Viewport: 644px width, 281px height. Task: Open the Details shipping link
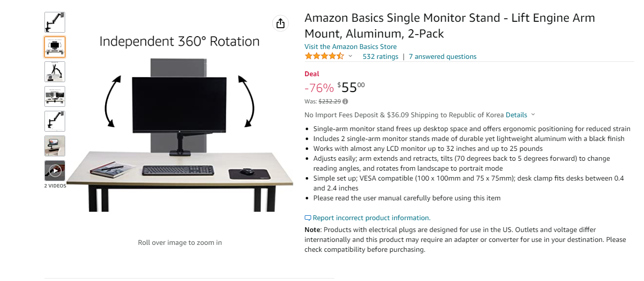[x=516, y=115]
